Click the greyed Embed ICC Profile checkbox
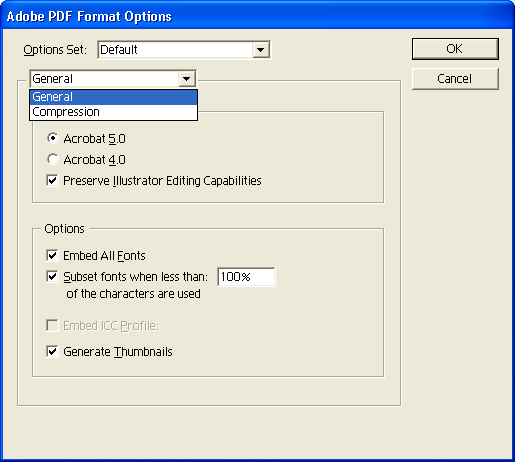This screenshot has height=462, width=515. pyautogui.click(x=52, y=326)
